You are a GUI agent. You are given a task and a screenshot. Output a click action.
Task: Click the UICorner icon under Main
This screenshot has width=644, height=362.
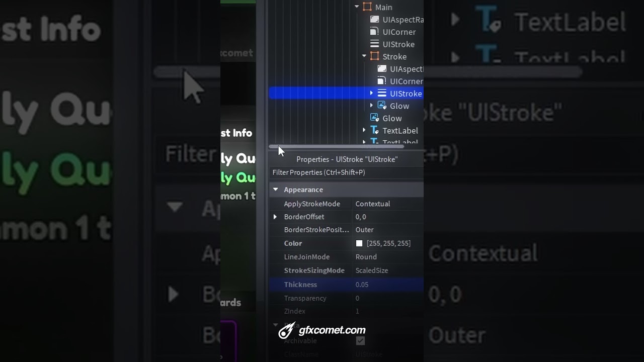374,32
